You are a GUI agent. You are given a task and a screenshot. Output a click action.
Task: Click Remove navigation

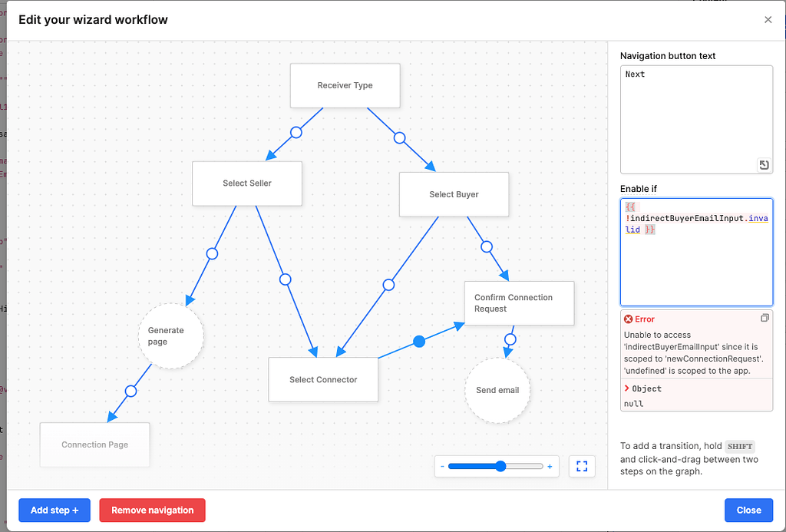(152, 510)
